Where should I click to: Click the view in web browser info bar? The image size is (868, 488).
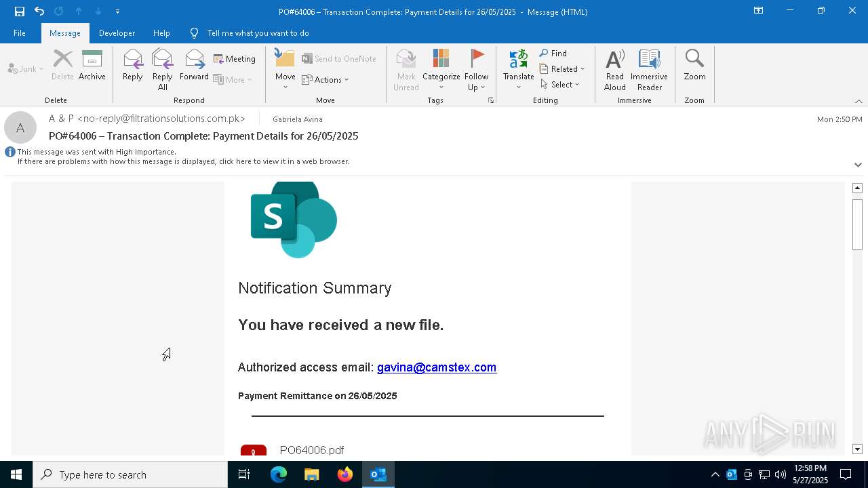pos(184,161)
